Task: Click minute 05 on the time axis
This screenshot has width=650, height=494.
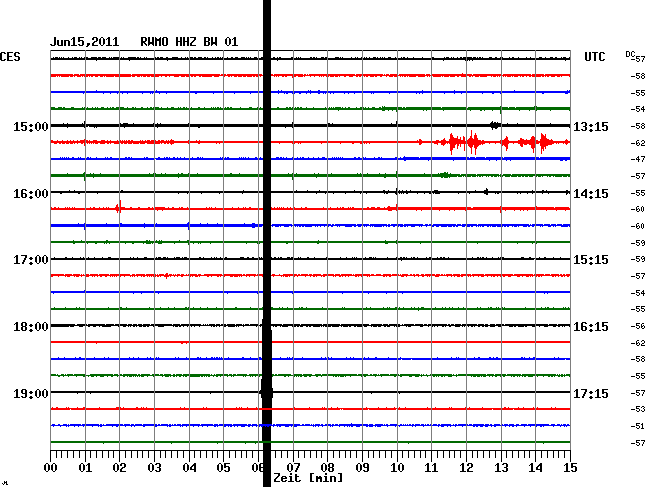Action: 223,468
